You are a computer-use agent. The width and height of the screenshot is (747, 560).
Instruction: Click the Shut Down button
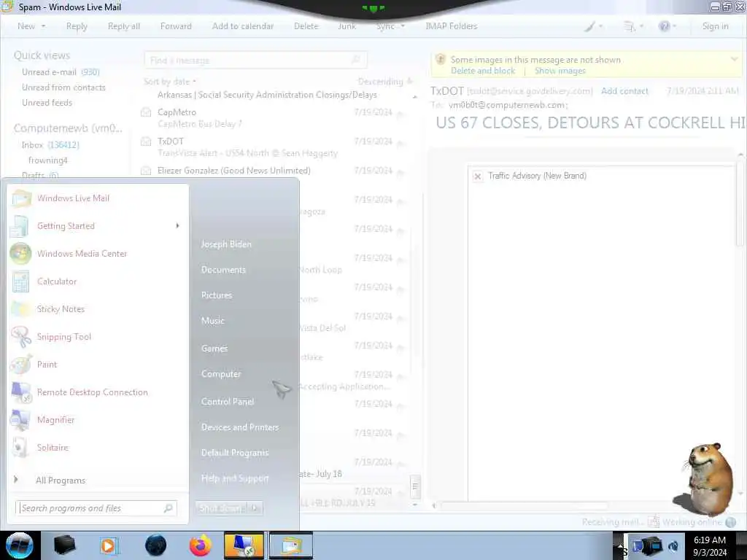[x=222, y=508]
